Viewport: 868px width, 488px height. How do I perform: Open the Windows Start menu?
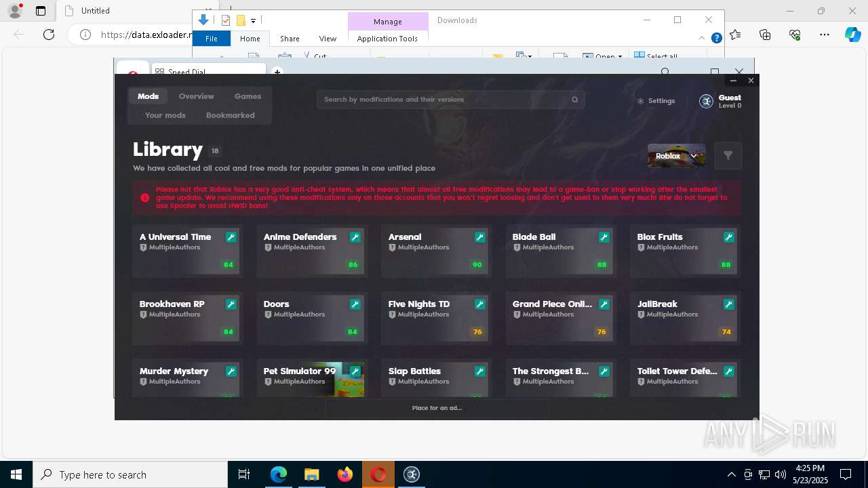point(16,474)
